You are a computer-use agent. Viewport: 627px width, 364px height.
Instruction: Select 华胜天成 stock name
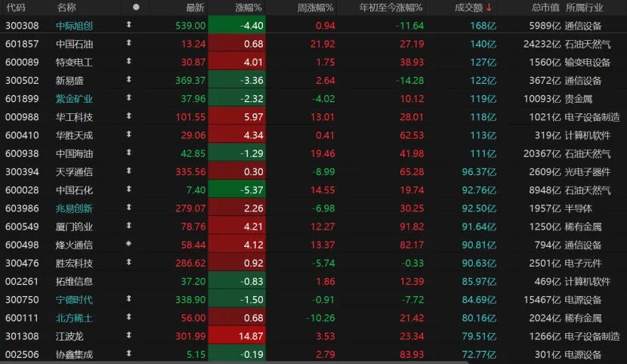point(74,135)
